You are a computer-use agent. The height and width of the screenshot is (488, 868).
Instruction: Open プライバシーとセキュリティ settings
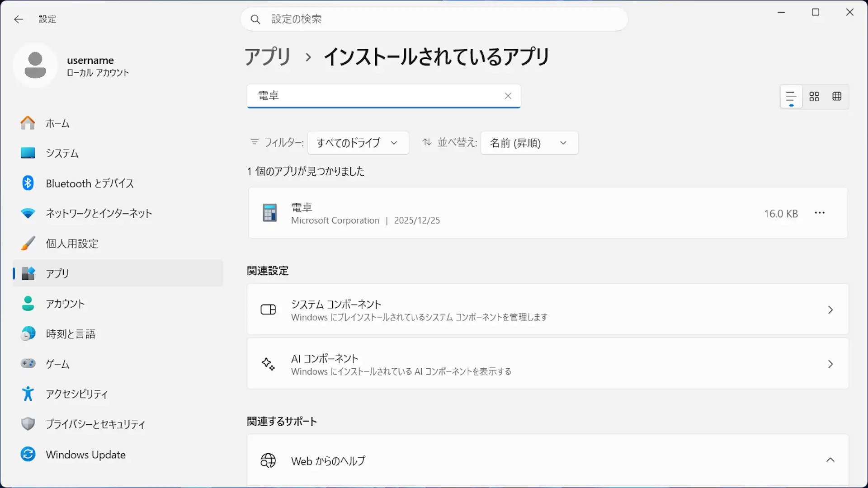pyautogui.click(x=118, y=424)
